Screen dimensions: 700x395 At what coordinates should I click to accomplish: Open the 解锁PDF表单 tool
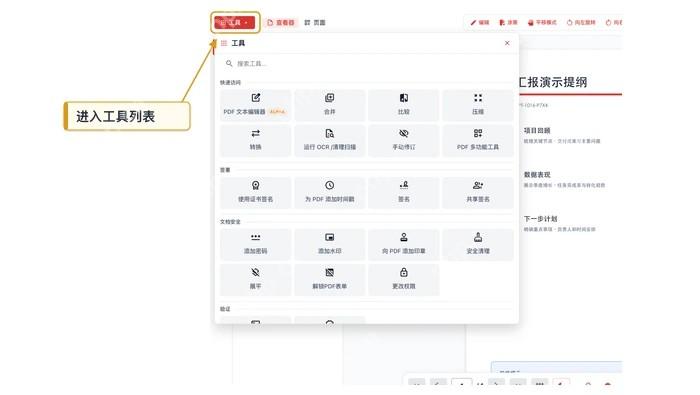click(x=329, y=279)
